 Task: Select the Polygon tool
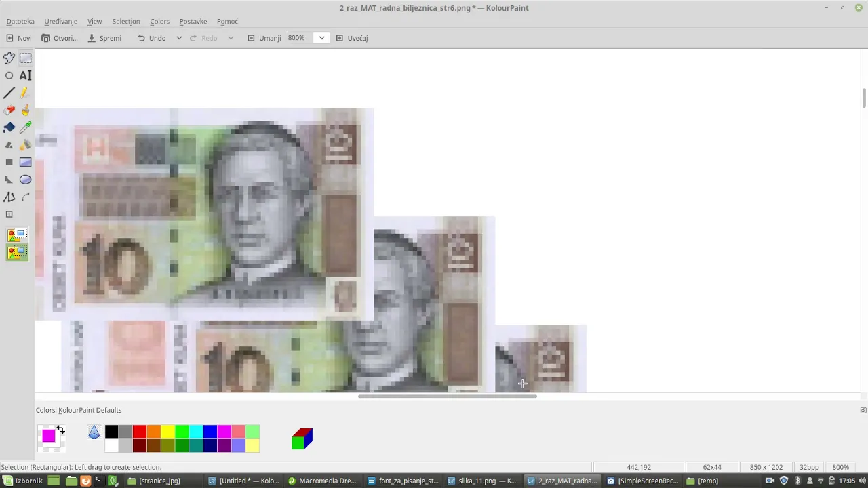pyautogui.click(x=9, y=180)
